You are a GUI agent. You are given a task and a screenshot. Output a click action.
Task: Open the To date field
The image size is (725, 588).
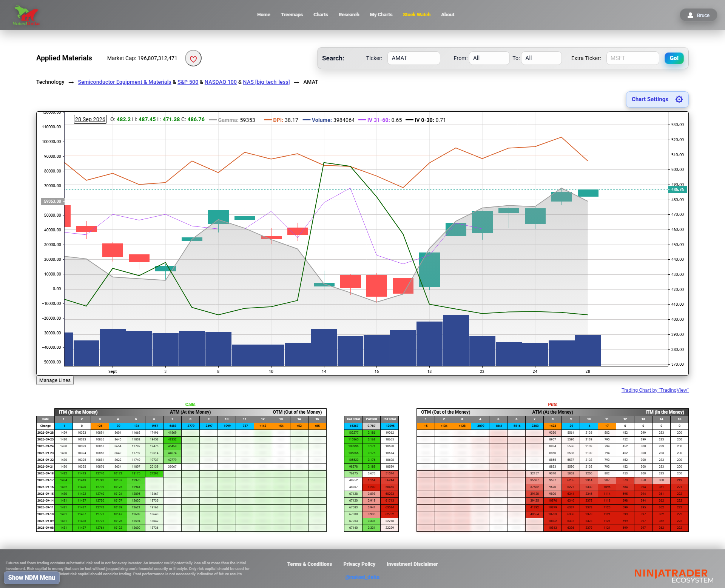[541, 58]
